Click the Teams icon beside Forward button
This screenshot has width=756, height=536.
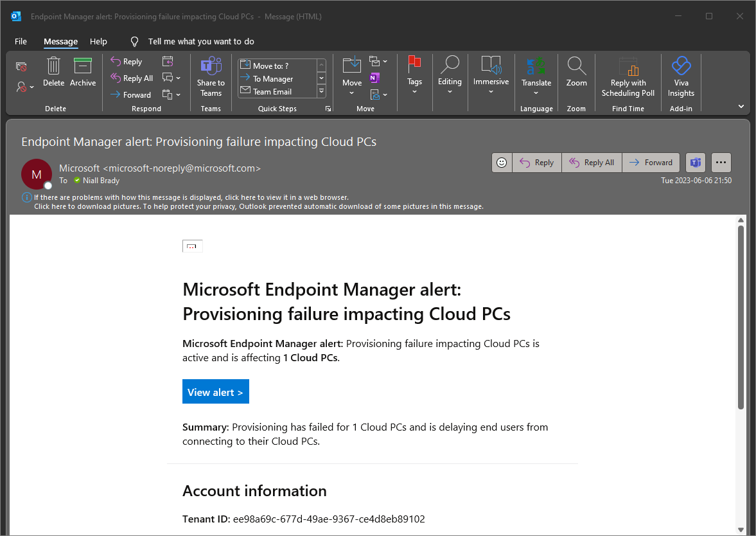click(x=695, y=163)
